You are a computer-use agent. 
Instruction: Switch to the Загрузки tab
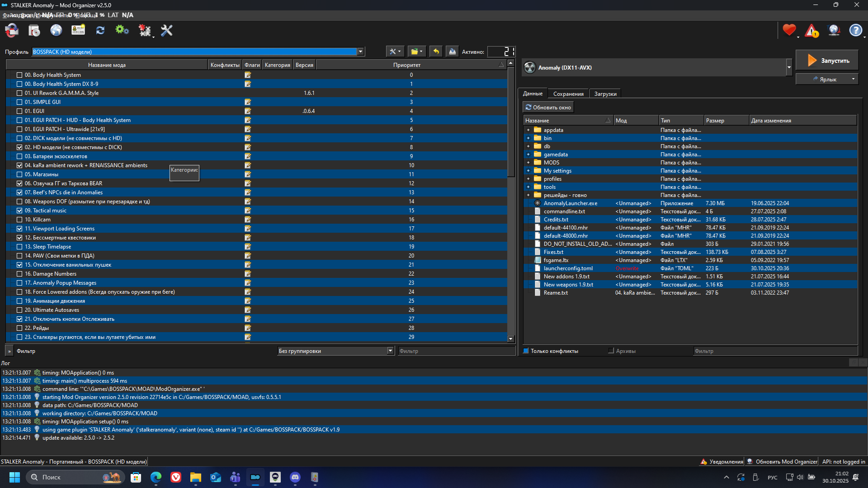pos(605,94)
